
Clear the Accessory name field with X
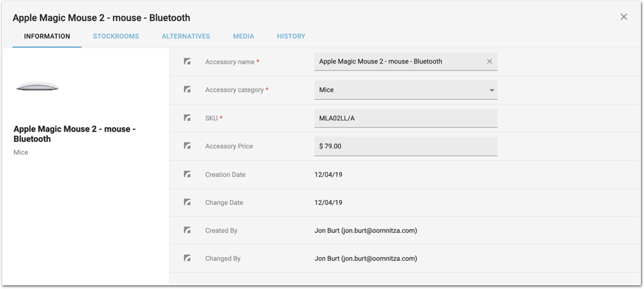(x=490, y=62)
